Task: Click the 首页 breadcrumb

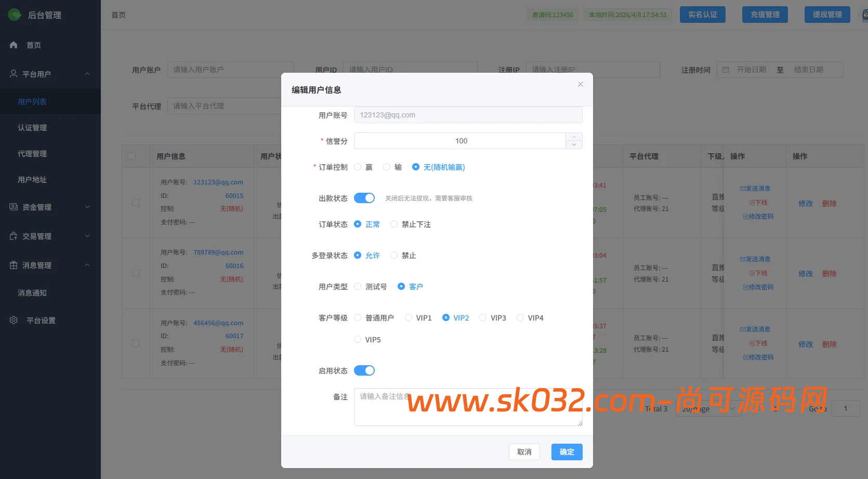Action: coord(119,15)
